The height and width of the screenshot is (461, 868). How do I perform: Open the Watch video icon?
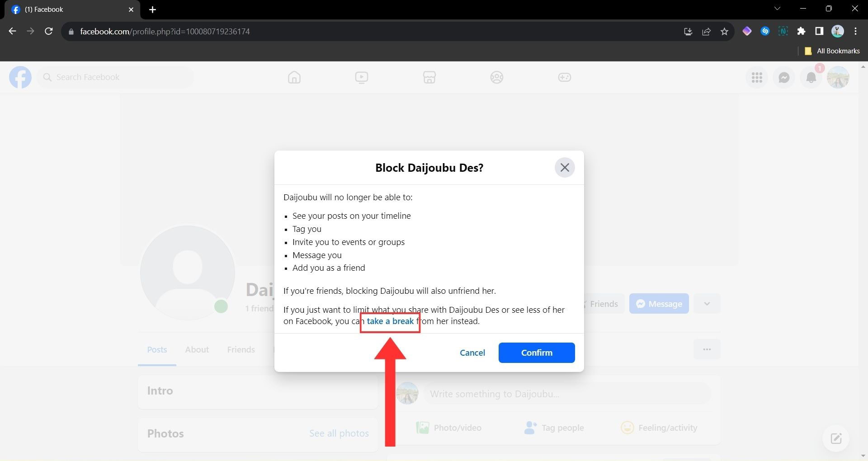(362, 77)
